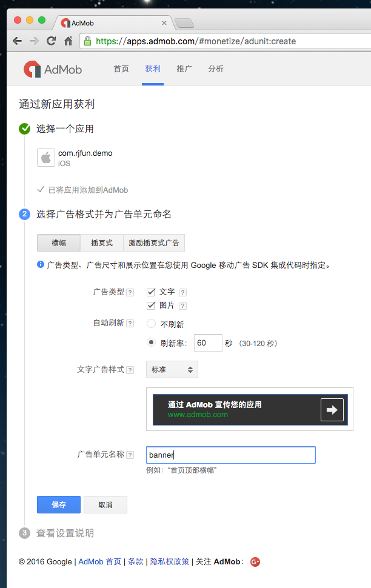Click the www.admob.com link in ad preview

point(198,415)
